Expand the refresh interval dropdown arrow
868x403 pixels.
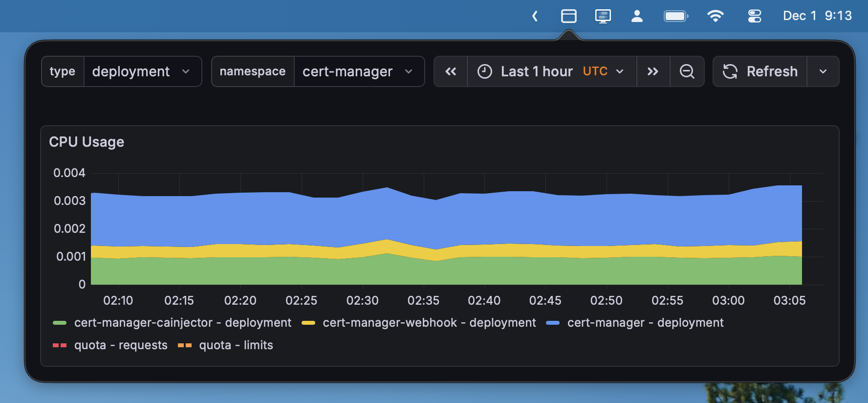[x=823, y=71]
